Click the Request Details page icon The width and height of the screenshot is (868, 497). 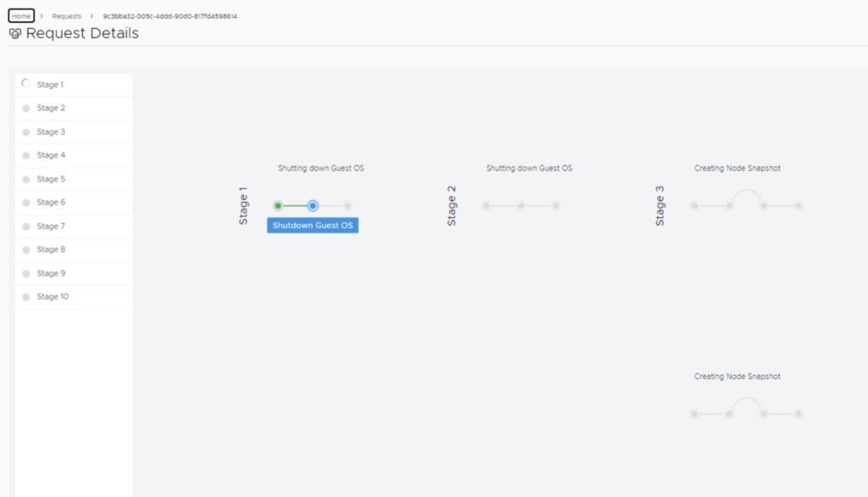[x=14, y=34]
